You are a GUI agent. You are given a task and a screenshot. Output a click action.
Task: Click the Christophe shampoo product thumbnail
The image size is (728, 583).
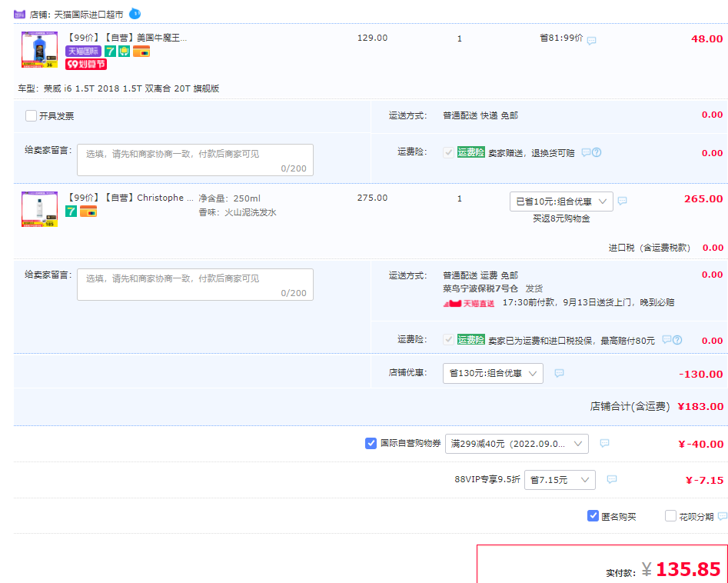coord(39,209)
